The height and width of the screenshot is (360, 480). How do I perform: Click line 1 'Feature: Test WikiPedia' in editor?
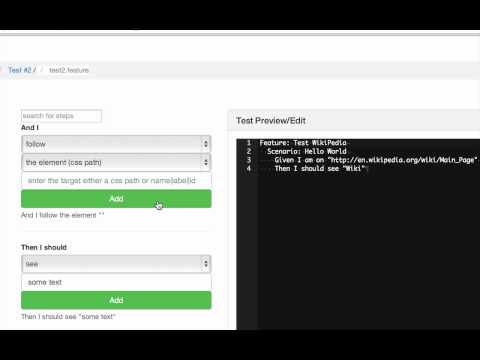coord(303,143)
